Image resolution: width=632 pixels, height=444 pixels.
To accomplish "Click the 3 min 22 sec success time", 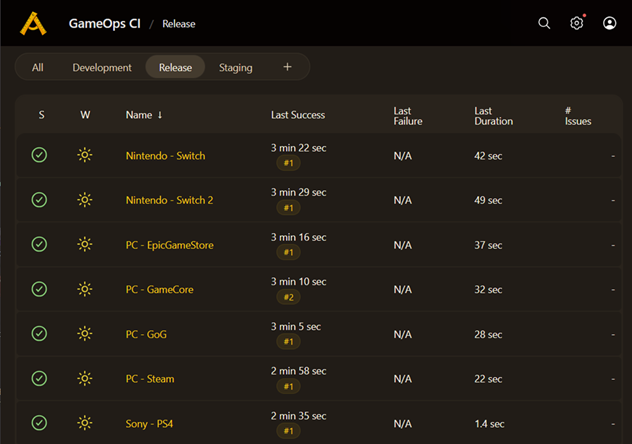I will (298, 148).
